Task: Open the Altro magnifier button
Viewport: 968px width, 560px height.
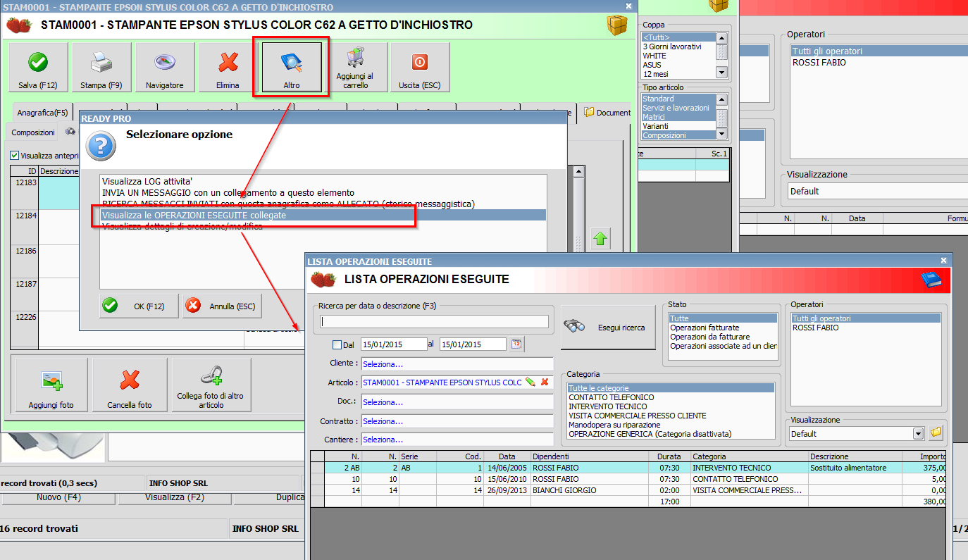Action: pyautogui.click(x=292, y=67)
